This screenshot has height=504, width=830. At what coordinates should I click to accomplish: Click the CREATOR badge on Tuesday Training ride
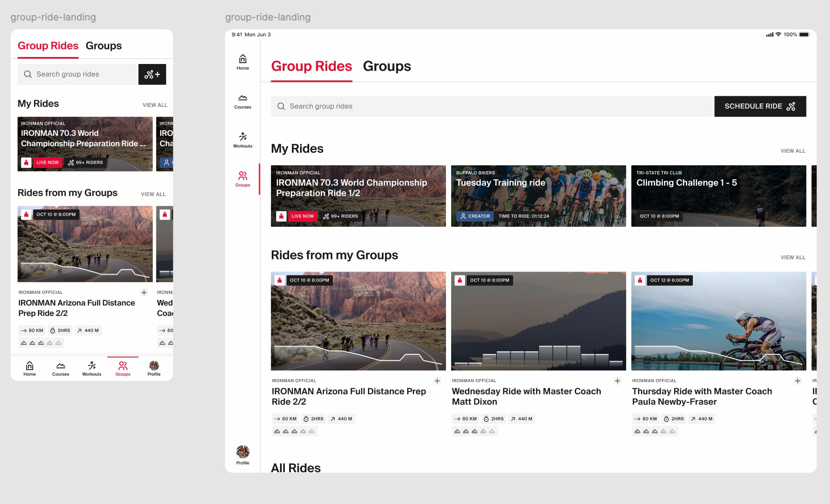pos(475,216)
